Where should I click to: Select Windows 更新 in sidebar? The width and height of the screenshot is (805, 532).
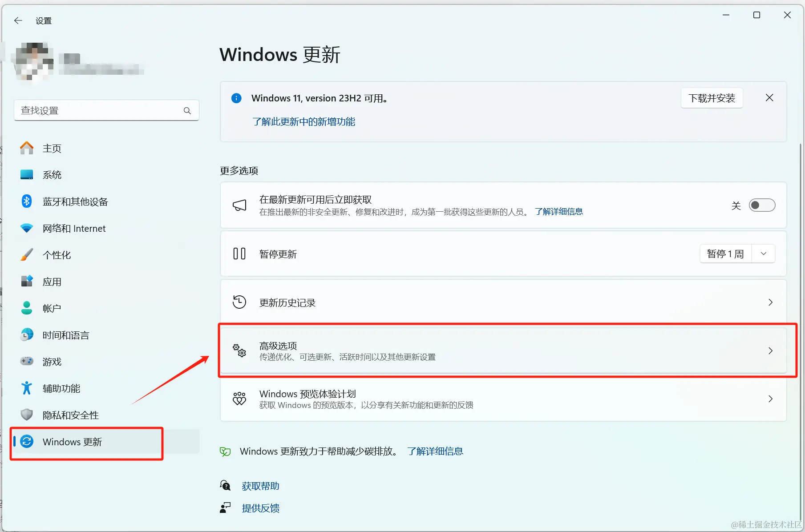tap(106, 442)
